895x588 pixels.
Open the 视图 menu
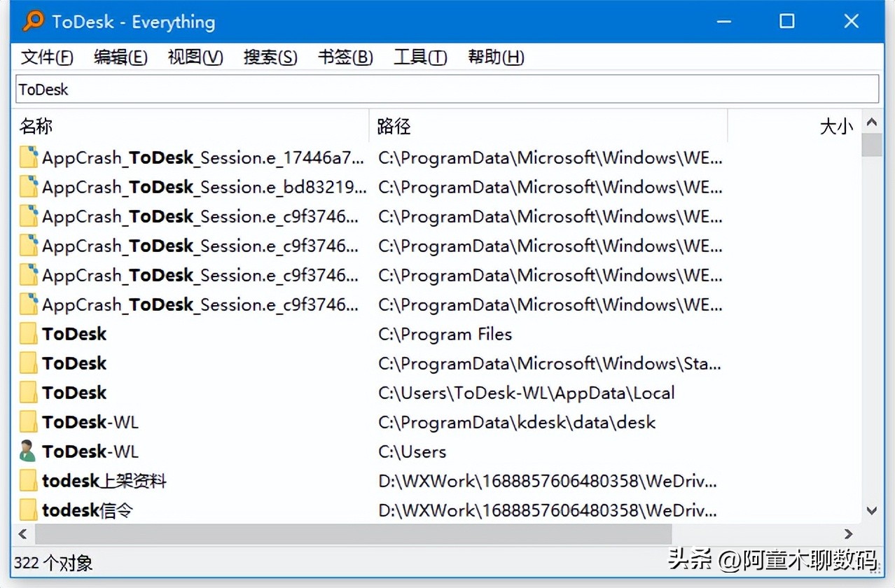(195, 57)
